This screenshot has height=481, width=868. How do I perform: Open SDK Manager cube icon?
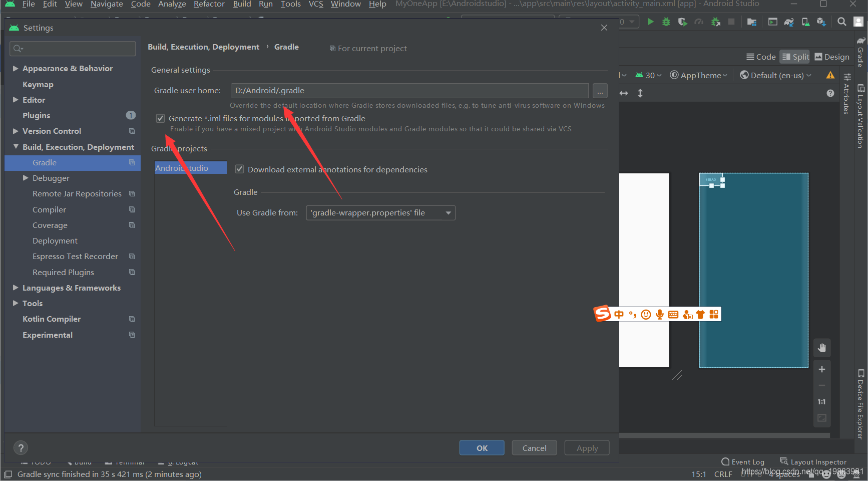(x=821, y=22)
